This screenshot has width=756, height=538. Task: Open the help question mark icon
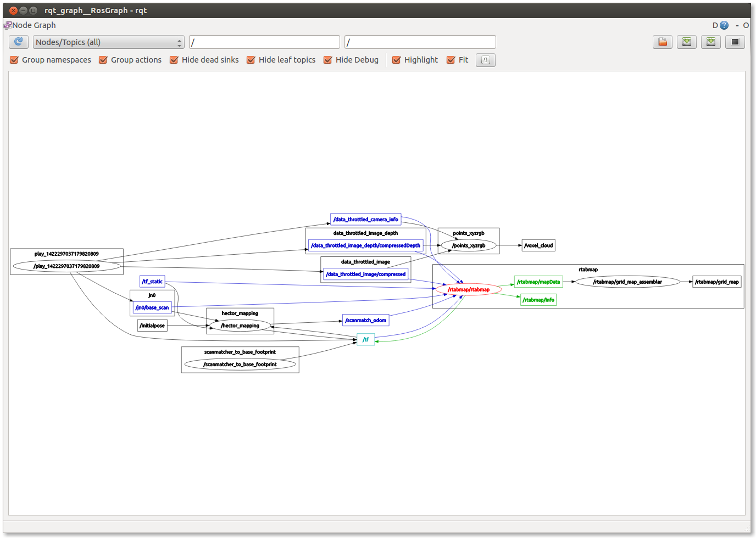point(724,25)
